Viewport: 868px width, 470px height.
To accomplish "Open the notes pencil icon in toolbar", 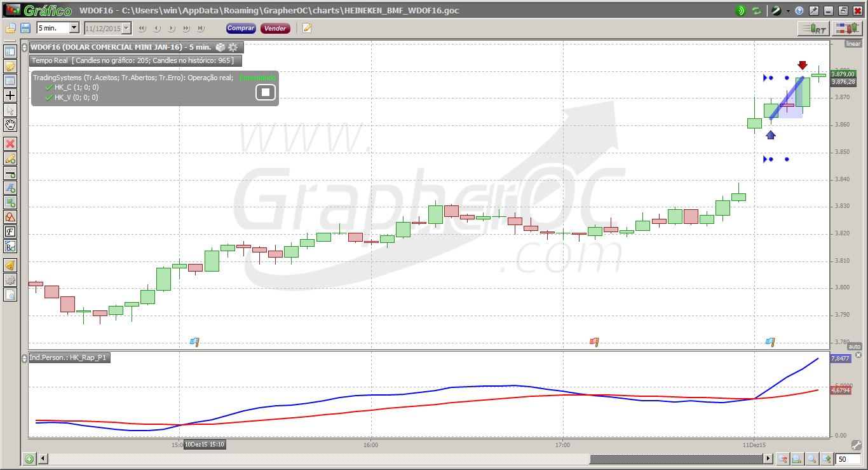I will (x=308, y=28).
